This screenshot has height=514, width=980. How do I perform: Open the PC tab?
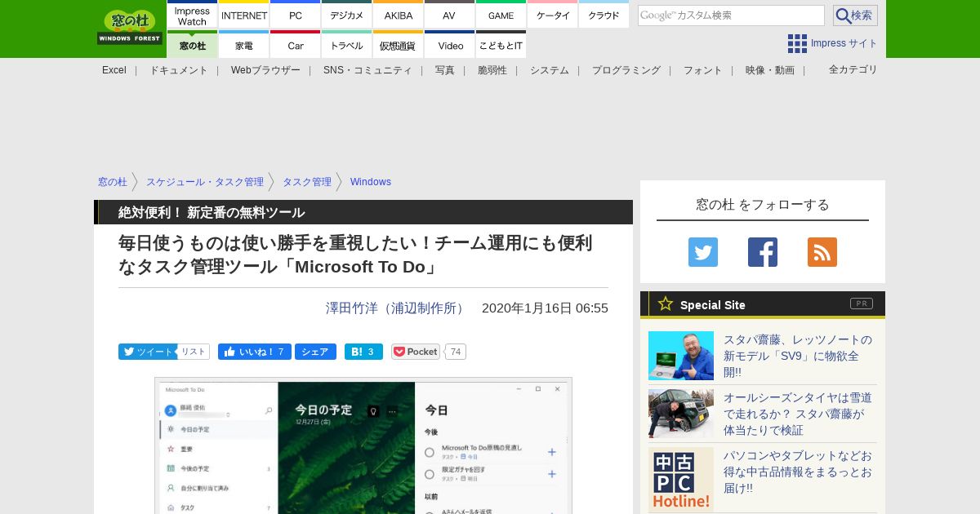[296, 16]
